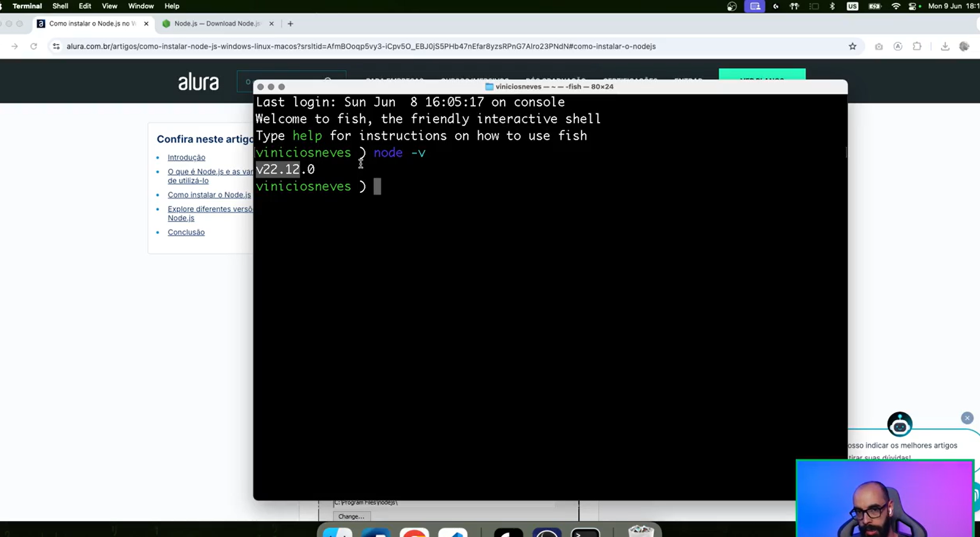The width and height of the screenshot is (980, 537).
Task: Open the browser downloads icon
Action: click(945, 46)
